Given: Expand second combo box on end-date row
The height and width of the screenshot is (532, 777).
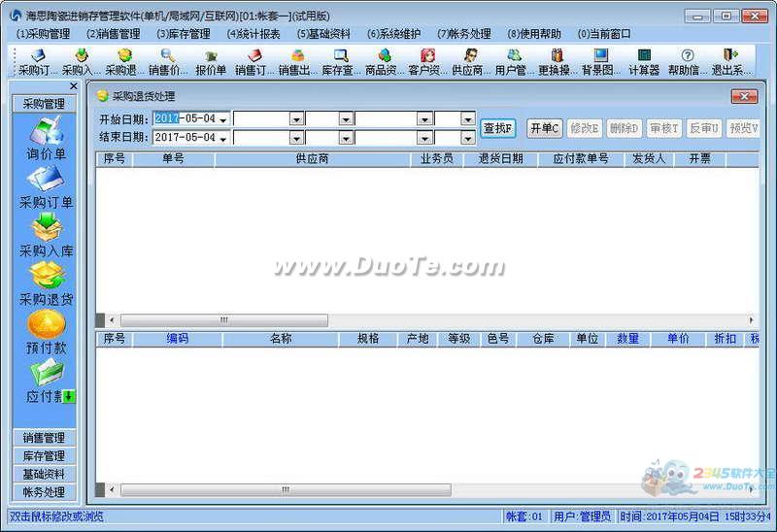Looking at the screenshot, I should pyautogui.click(x=346, y=138).
